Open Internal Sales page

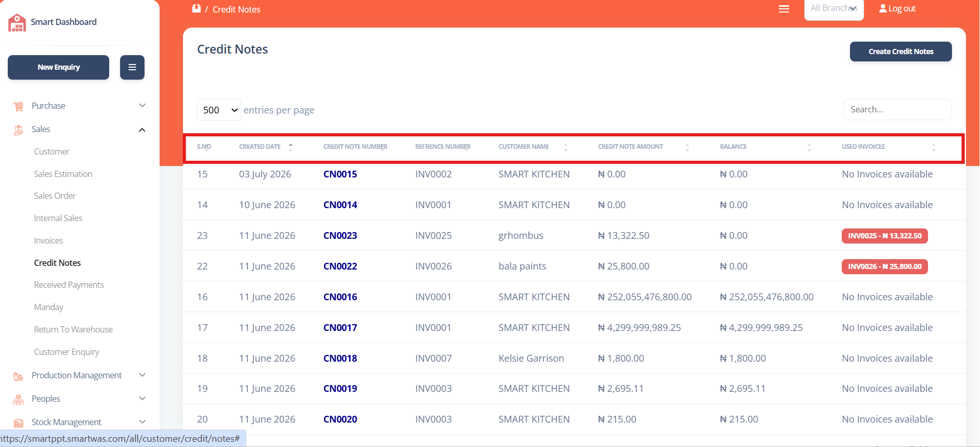tap(58, 218)
